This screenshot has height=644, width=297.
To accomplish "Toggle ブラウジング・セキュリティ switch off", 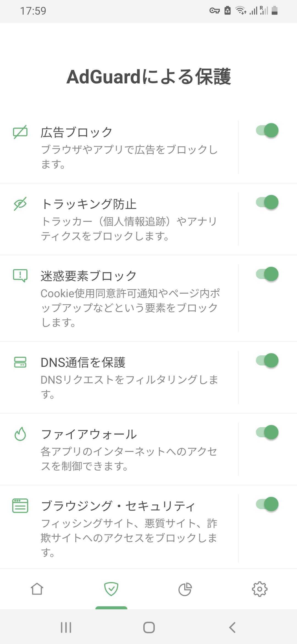I will tap(267, 504).
